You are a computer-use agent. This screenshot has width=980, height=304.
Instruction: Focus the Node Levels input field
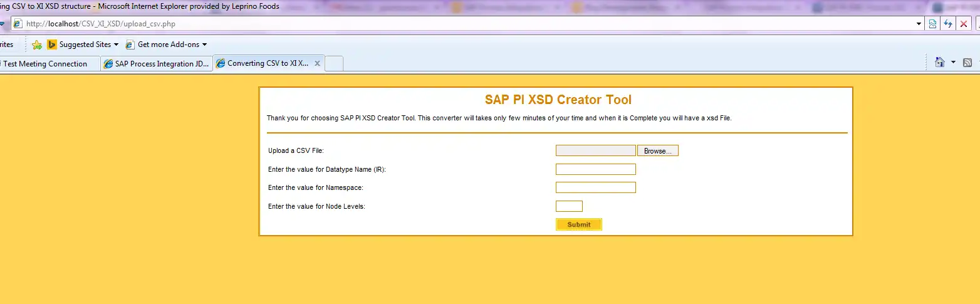pos(569,206)
